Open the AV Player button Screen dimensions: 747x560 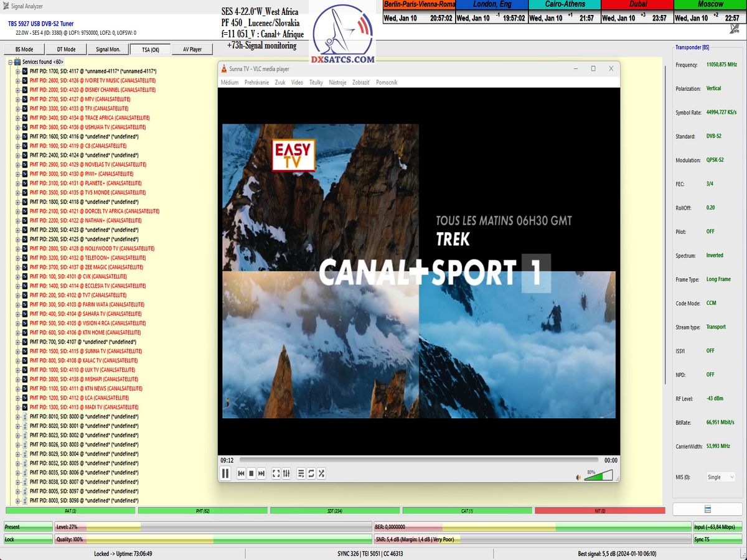[x=192, y=49]
